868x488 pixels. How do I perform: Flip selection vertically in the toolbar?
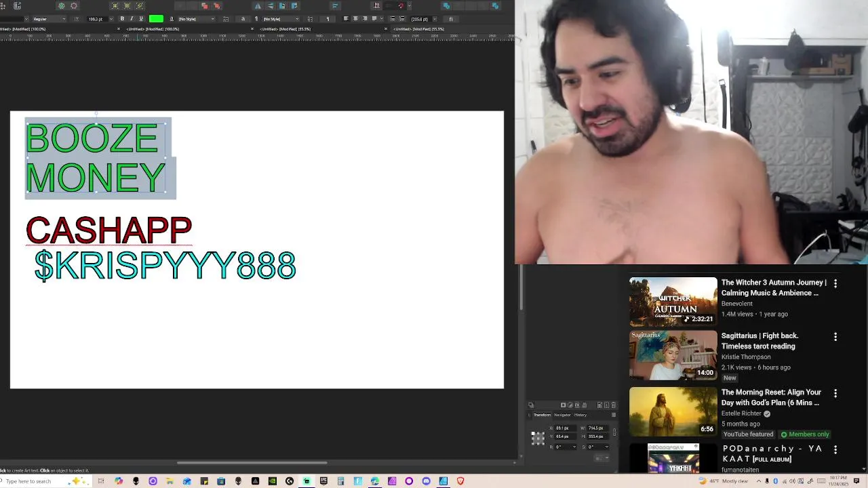270,5
